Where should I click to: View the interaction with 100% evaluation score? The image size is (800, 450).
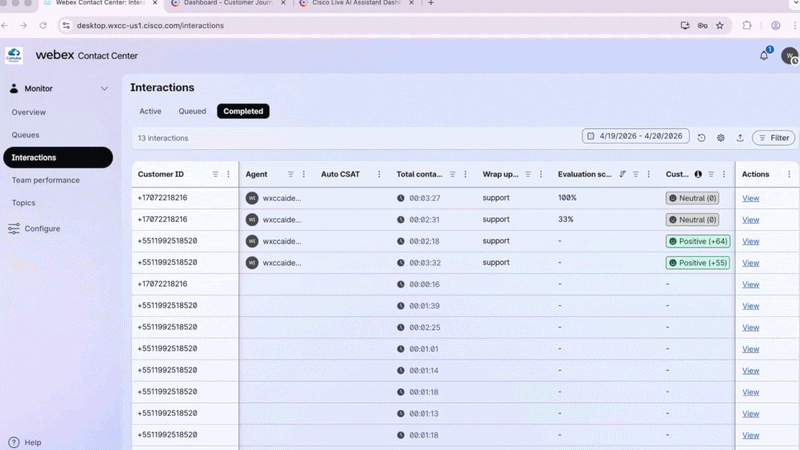pos(751,198)
